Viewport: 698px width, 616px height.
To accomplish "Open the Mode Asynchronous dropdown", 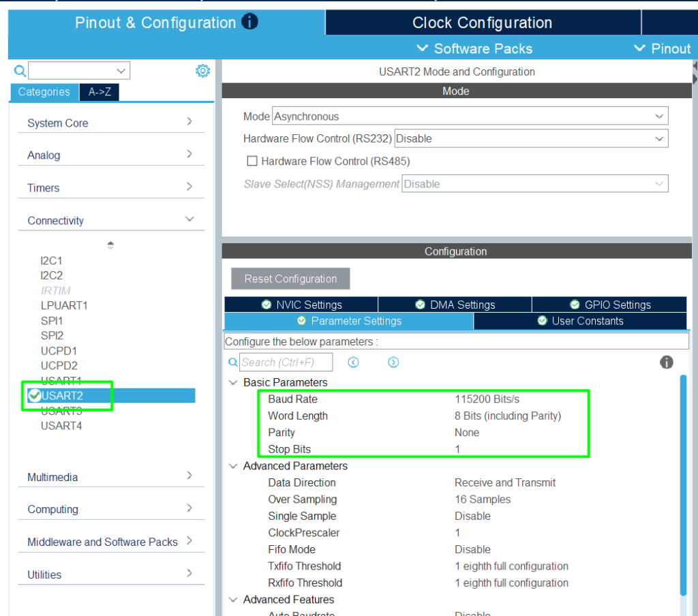I will 470,117.
